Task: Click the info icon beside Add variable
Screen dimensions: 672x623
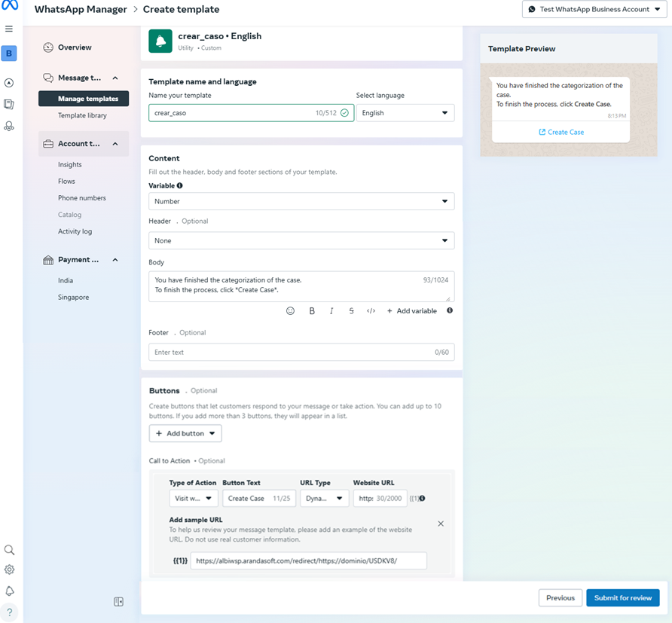Action: (450, 310)
